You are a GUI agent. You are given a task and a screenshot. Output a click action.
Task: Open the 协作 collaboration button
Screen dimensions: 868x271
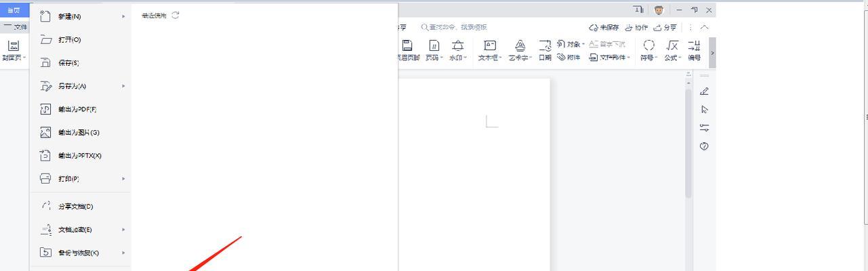click(x=637, y=27)
